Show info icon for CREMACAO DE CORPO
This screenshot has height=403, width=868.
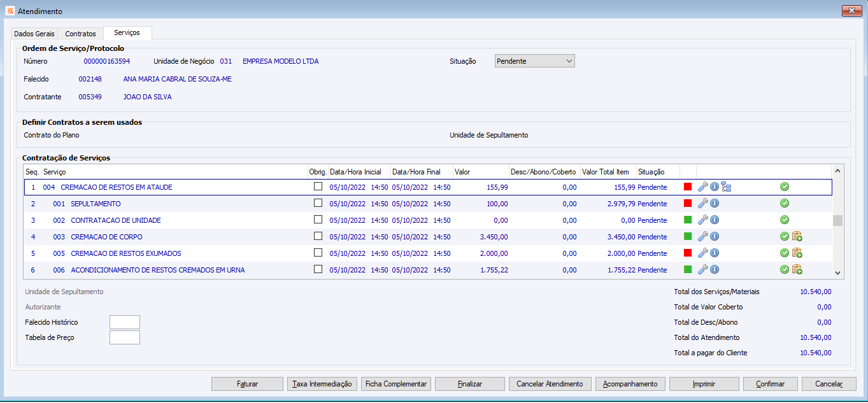(x=715, y=237)
